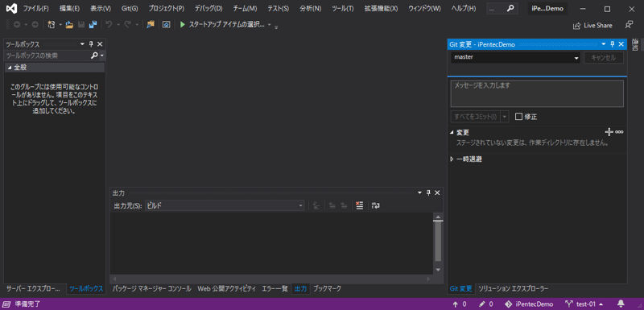The width and height of the screenshot is (644, 310).
Task: Open the 拡張機能(X) menu
Action: point(381,8)
